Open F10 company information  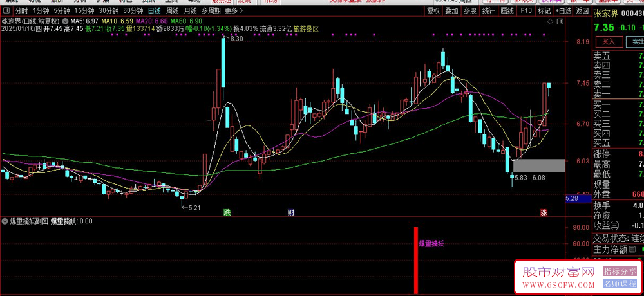[526, 11]
